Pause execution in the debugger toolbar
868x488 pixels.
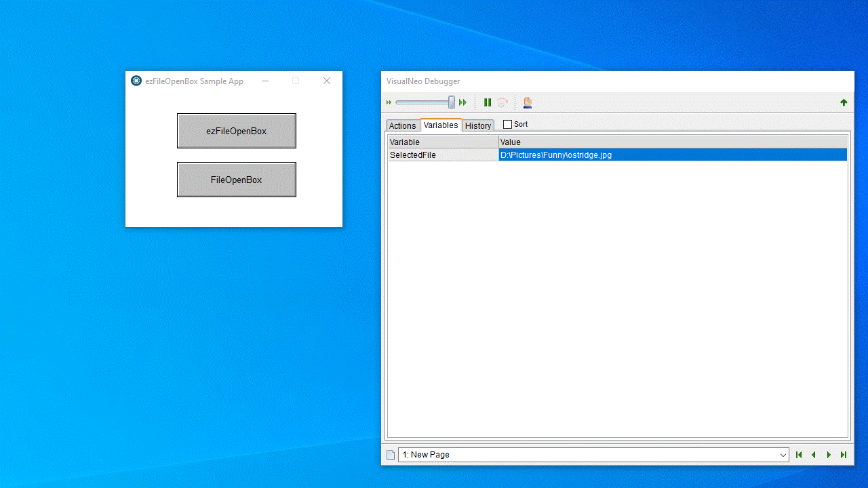tap(487, 102)
